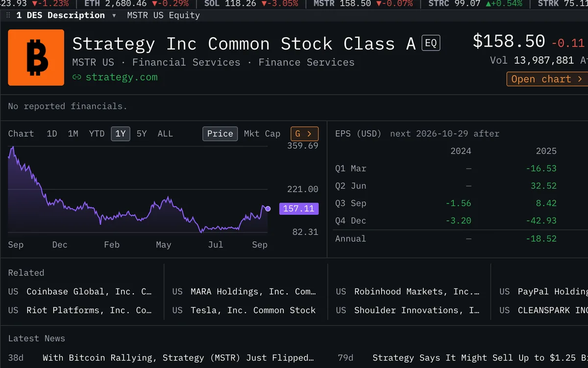Open related MARA Holdings, Inc.
Screen dimensions: 588x368
click(x=244, y=291)
